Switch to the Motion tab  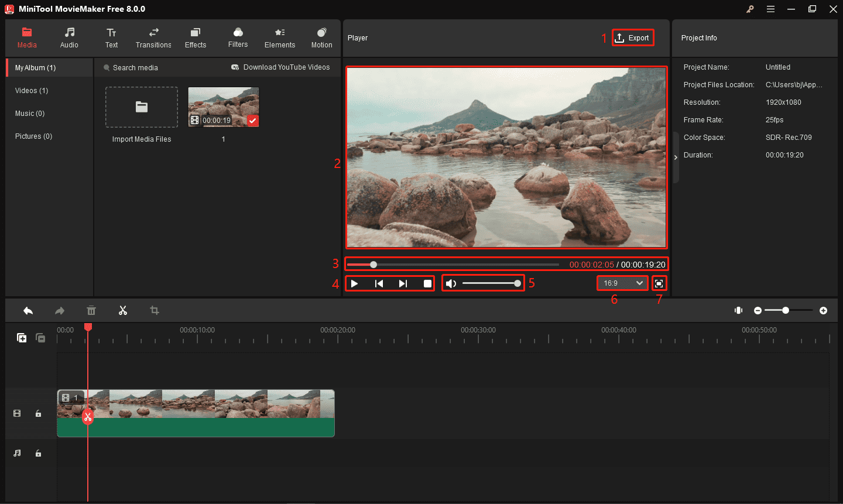pos(321,38)
